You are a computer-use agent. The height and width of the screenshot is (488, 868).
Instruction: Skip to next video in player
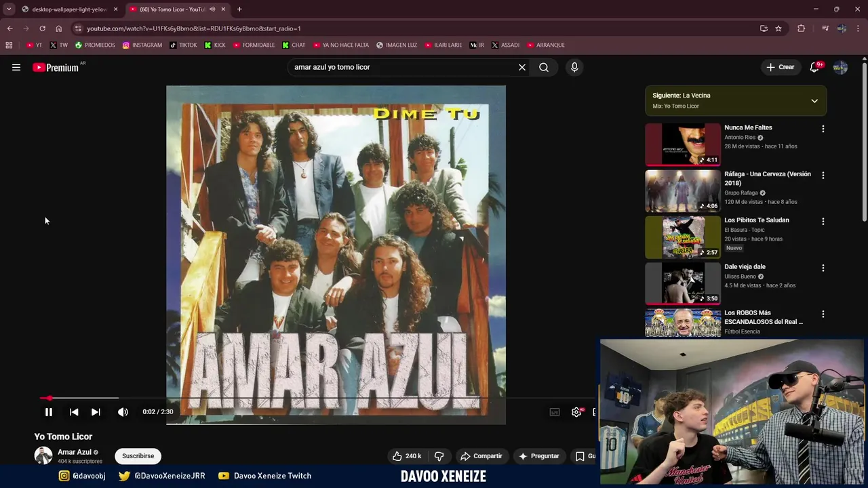pos(96,412)
